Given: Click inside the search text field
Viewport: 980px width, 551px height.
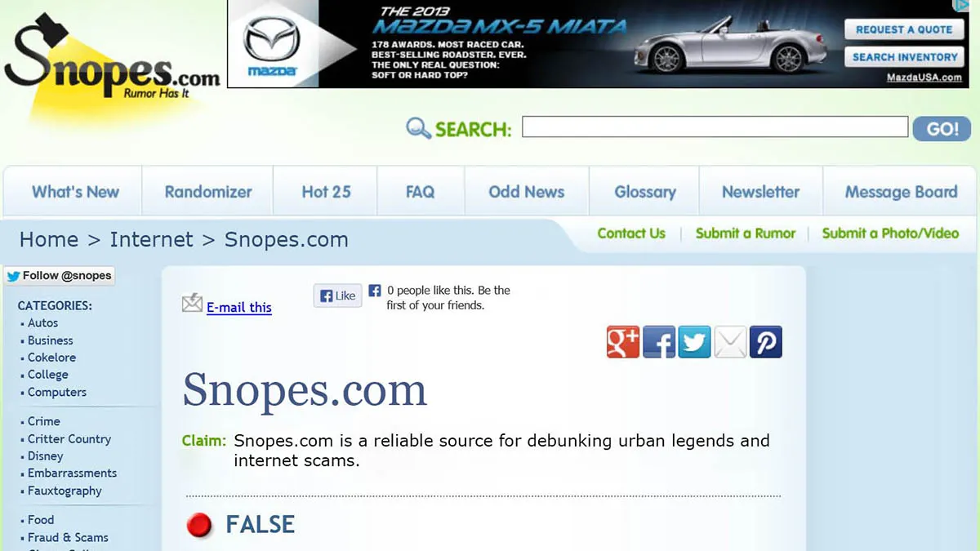Looking at the screenshot, I should [x=715, y=127].
